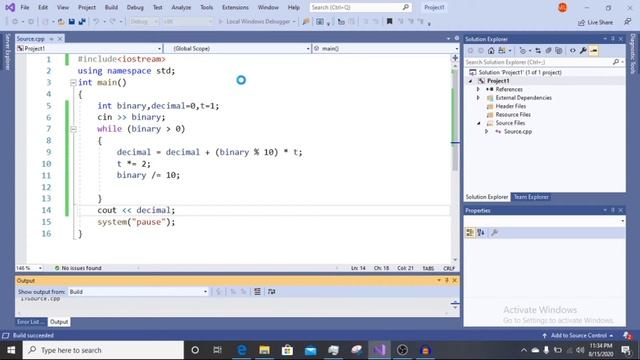Click the split editor icon above scrollbar
Viewport: 640px width, 360px height.
[x=455, y=58]
